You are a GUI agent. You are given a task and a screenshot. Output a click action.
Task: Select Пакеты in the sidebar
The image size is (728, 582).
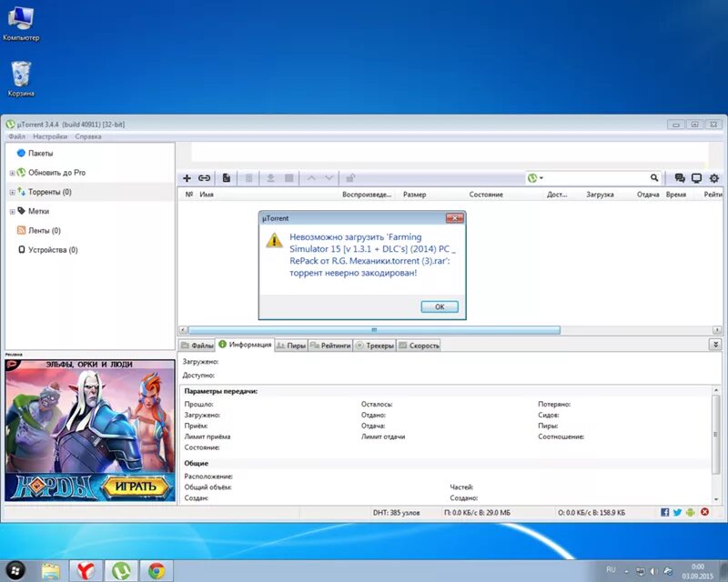pyautogui.click(x=40, y=153)
